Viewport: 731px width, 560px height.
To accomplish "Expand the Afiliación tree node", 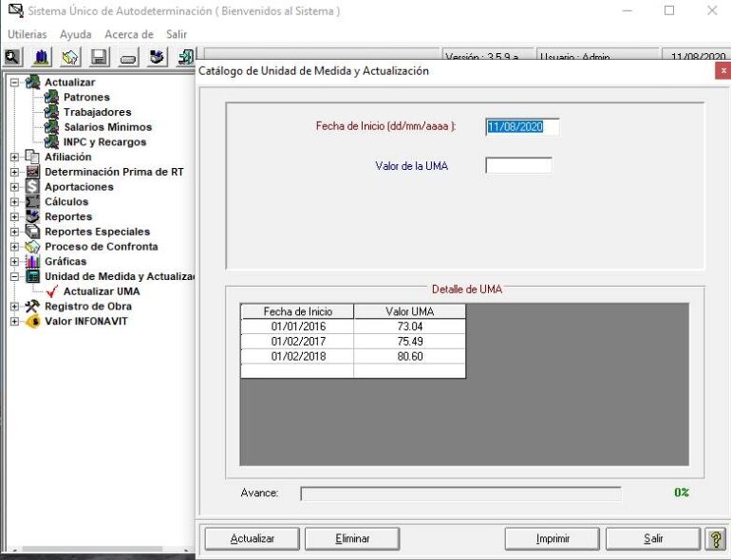I will pyautogui.click(x=14, y=157).
